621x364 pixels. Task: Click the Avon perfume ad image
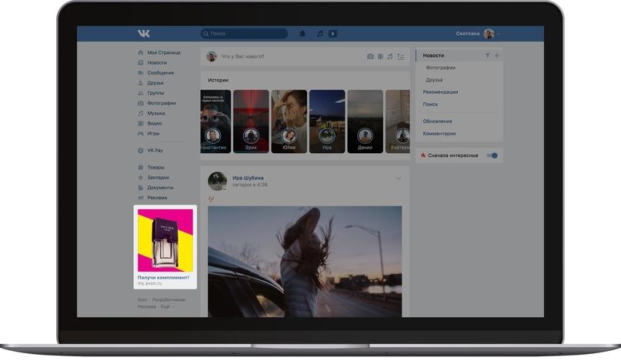pos(165,240)
